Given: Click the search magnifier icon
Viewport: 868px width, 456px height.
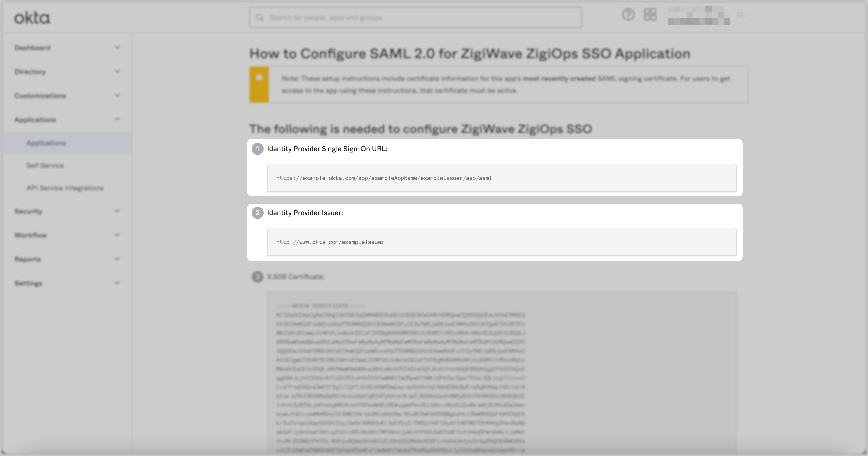Looking at the screenshot, I should point(259,18).
